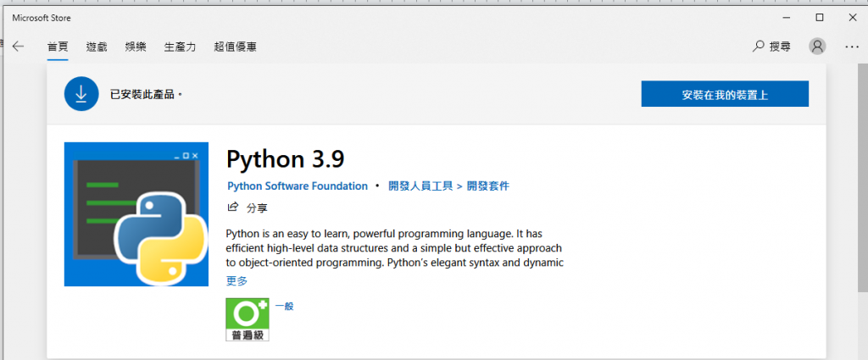This screenshot has height=360, width=868.
Task: Switch to the 首頁 tab
Action: coord(58,47)
